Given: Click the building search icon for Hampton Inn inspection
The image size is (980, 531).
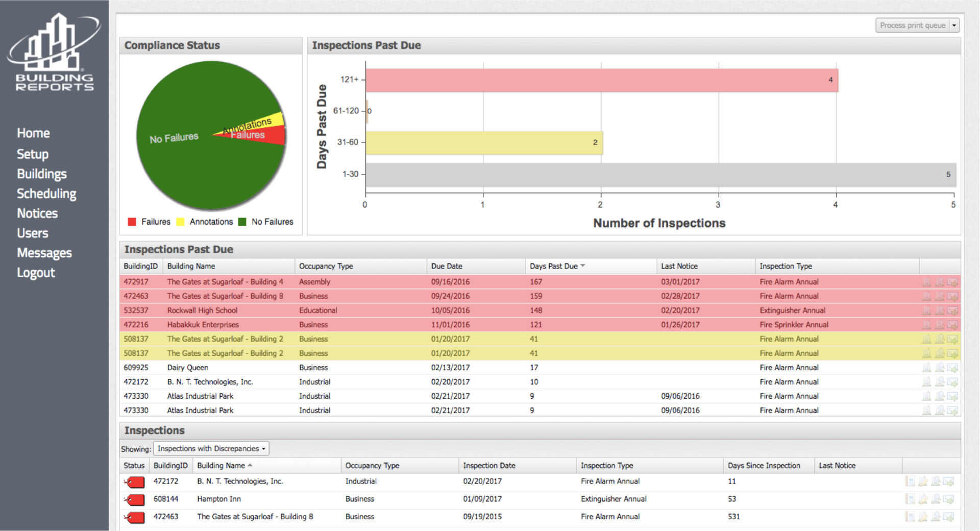Looking at the screenshot, I should [x=936, y=499].
